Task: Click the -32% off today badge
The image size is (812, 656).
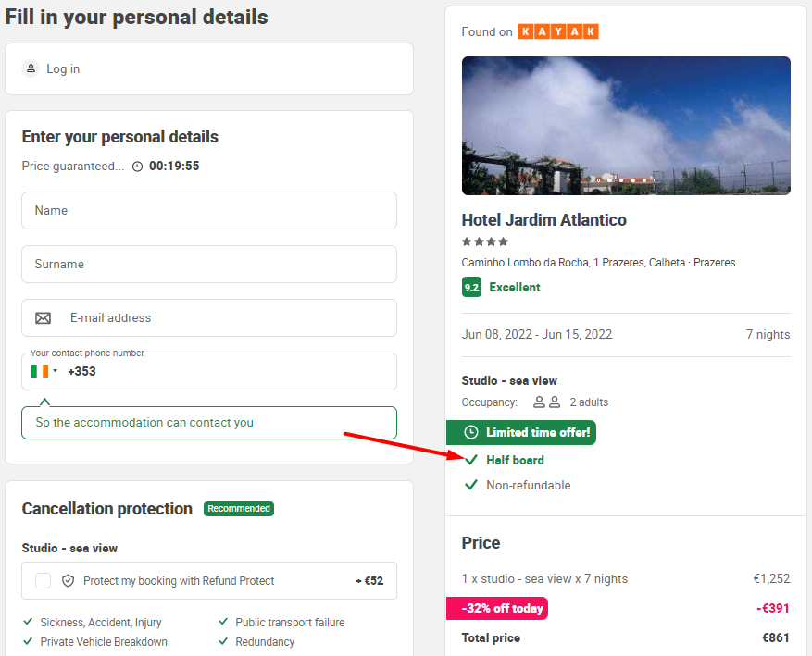Action: [x=497, y=608]
